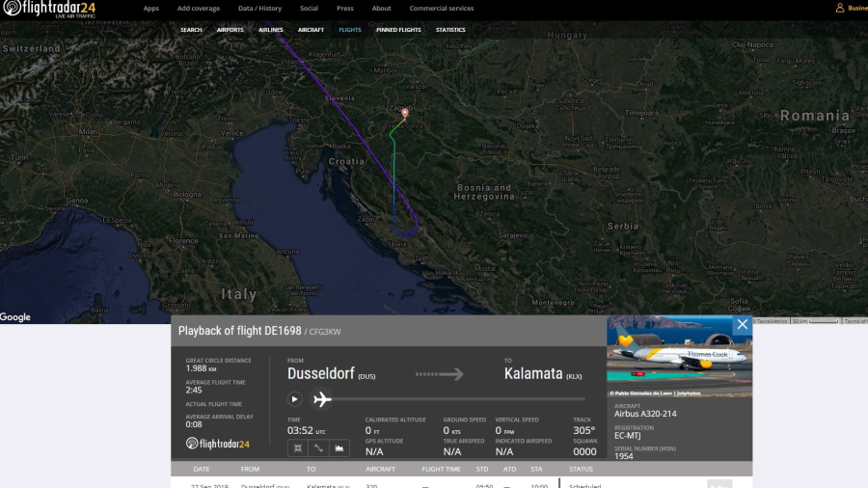Click the Flightradar24 logo in playback panel
This screenshot has width=868, height=488.
[x=218, y=444]
